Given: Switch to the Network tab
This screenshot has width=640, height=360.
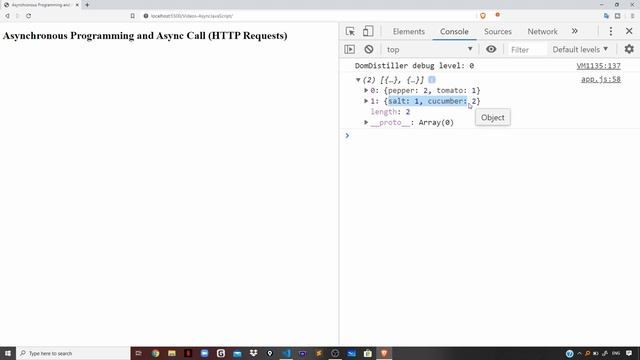Looking at the screenshot, I should (x=542, y=31).
